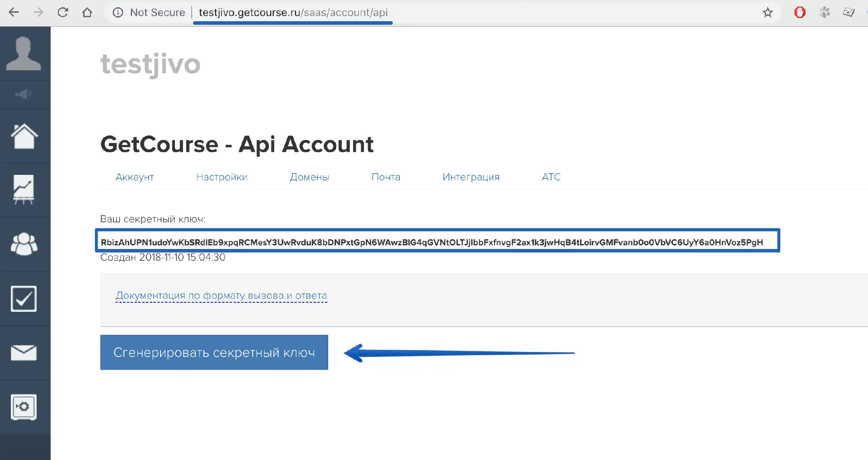
Task: Open the envelope messages sidebar icon
Action: tap(24, 352)
